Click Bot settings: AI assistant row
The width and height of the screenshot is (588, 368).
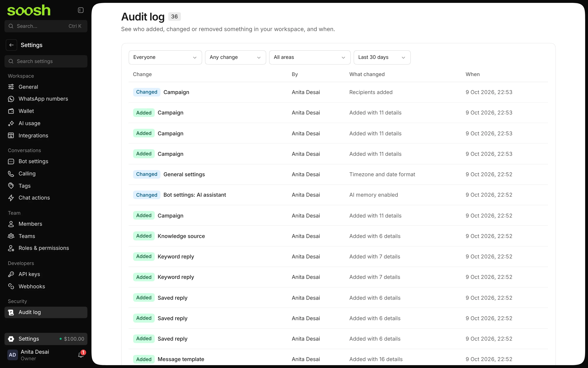click(338, 195)
